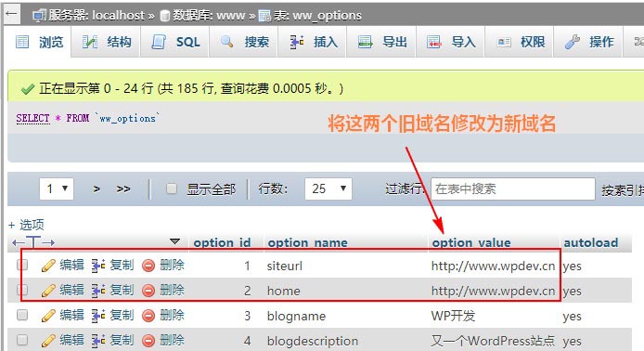Screen dimensions: 644x351
Task: Jump to last page with >> button
Action: [x=123, y=188]
